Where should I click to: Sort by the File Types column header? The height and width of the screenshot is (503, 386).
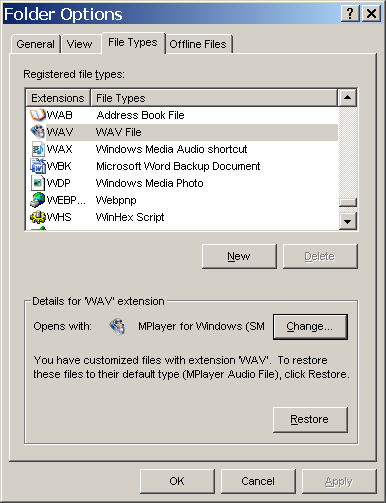(x=214, y=98)
